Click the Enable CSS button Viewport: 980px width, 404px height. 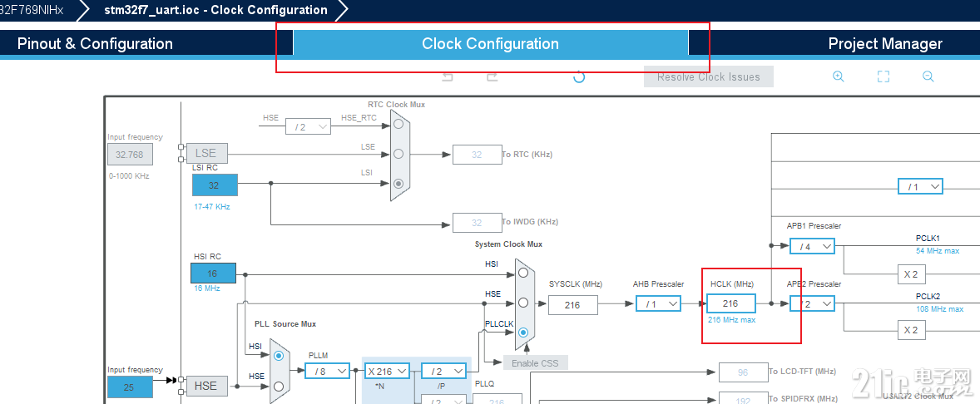535,362
